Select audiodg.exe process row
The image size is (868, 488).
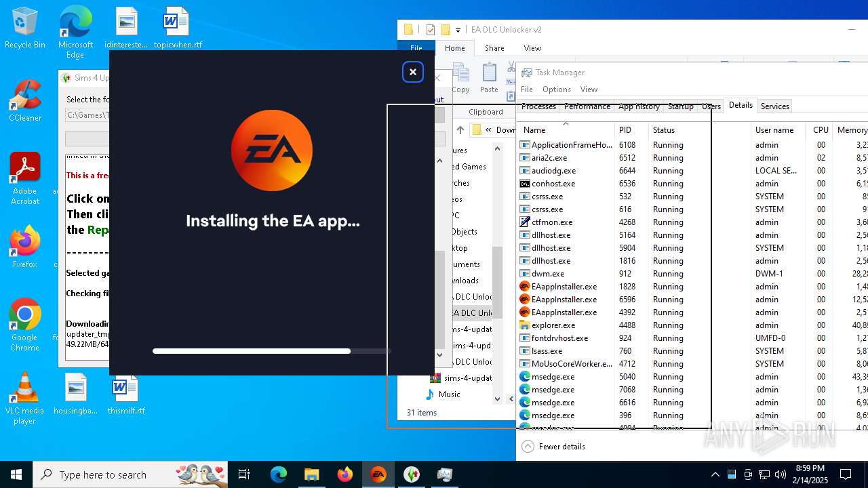[x=692, y=171]
